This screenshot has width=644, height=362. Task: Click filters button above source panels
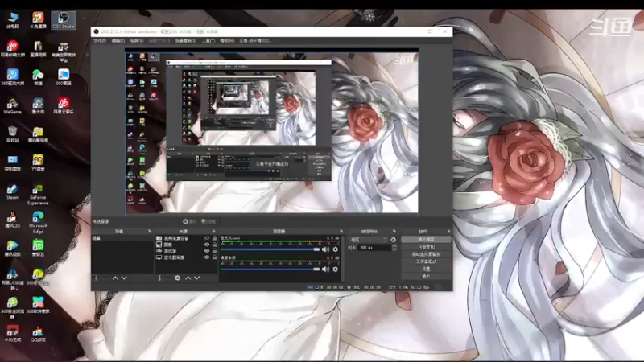click(208, 222)
